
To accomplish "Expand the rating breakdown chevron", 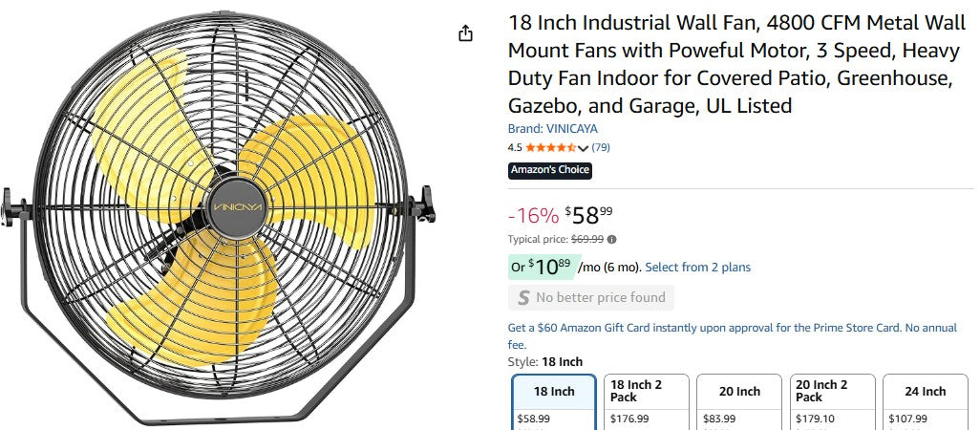I will click(583, 148).
